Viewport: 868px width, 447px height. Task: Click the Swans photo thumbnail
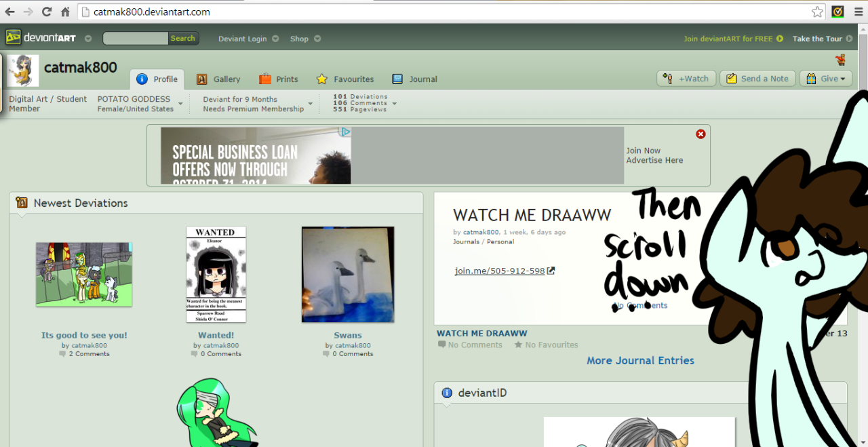point(348,275)
